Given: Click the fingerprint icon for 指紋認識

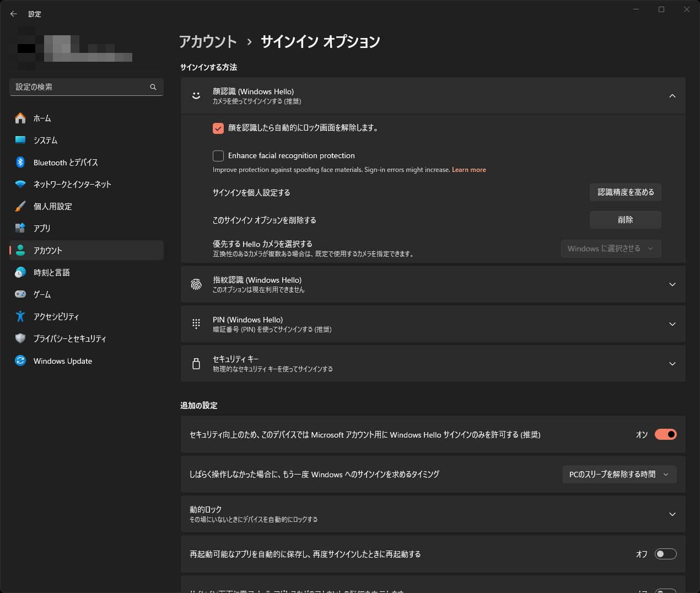Looking at the screenshot, I should pyautogui.click(x=196, y=284).
